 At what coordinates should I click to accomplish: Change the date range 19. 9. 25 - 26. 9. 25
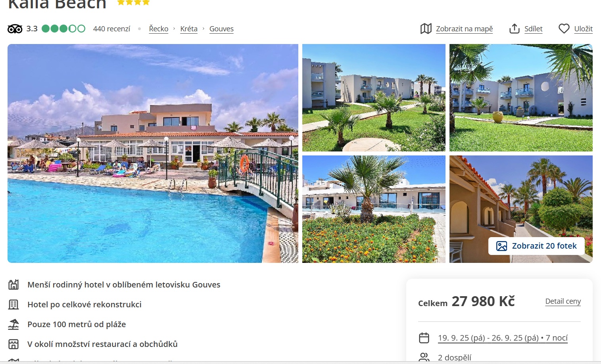503,338
